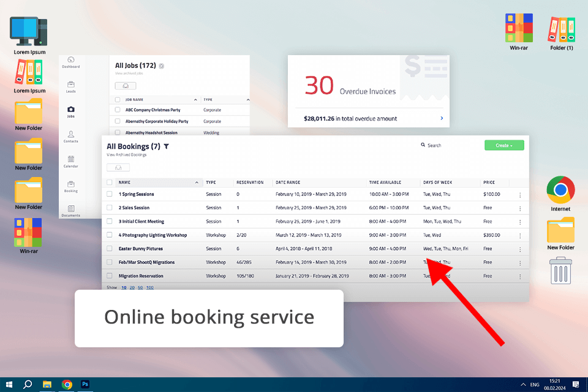Viewport: 588px width, 392px height.
Task: Open row menu for Feb/Mar ShootQ Migrations
Action: (520, 263)
